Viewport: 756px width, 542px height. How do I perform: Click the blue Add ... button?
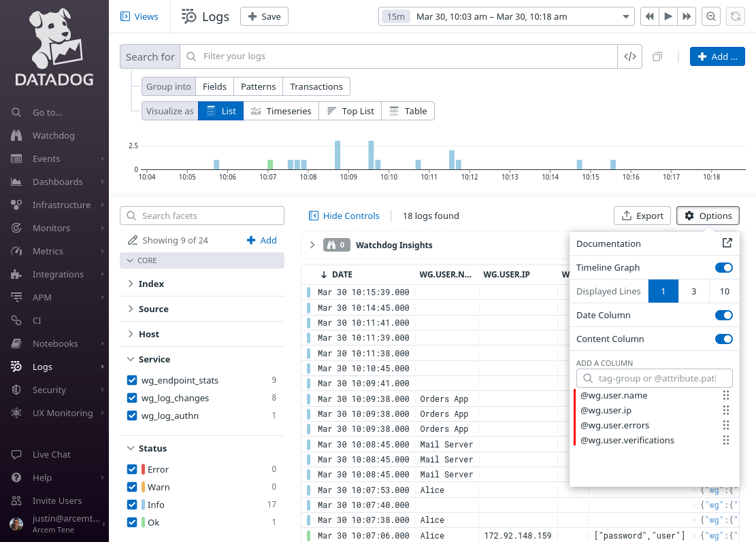pyautogui.click(x=717, y=56)
